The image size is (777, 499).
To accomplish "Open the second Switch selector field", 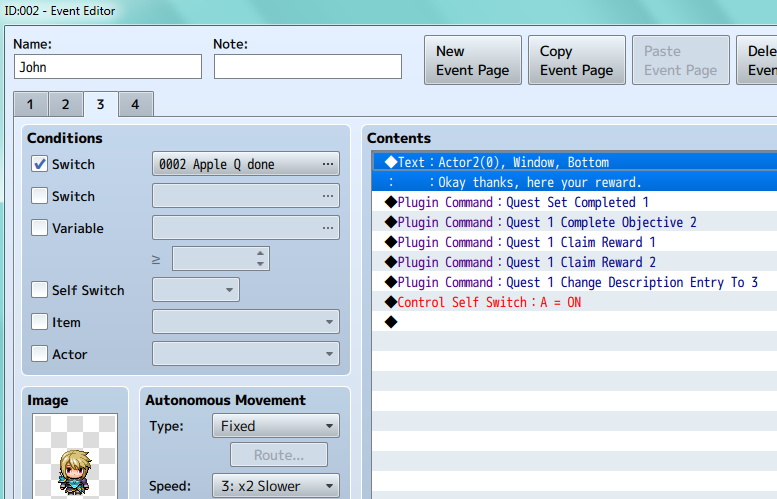I will pyautogui.click(x=246, y=196).
